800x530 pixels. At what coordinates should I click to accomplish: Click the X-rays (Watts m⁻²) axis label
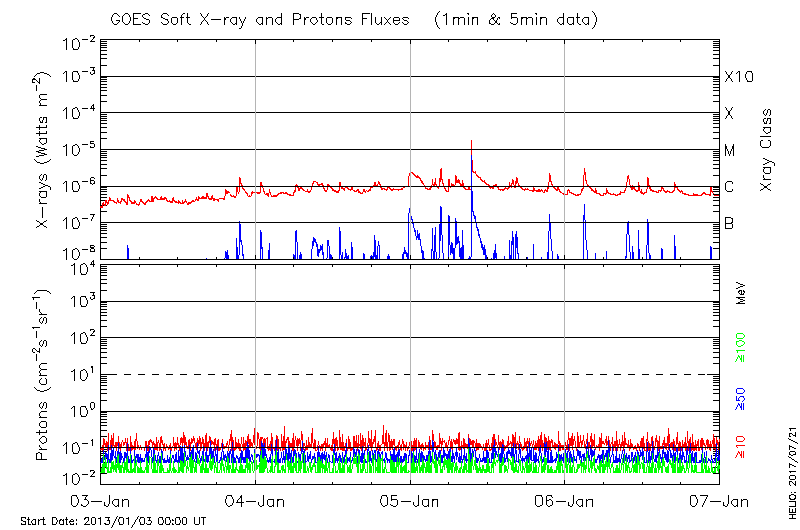click(45, 150)
